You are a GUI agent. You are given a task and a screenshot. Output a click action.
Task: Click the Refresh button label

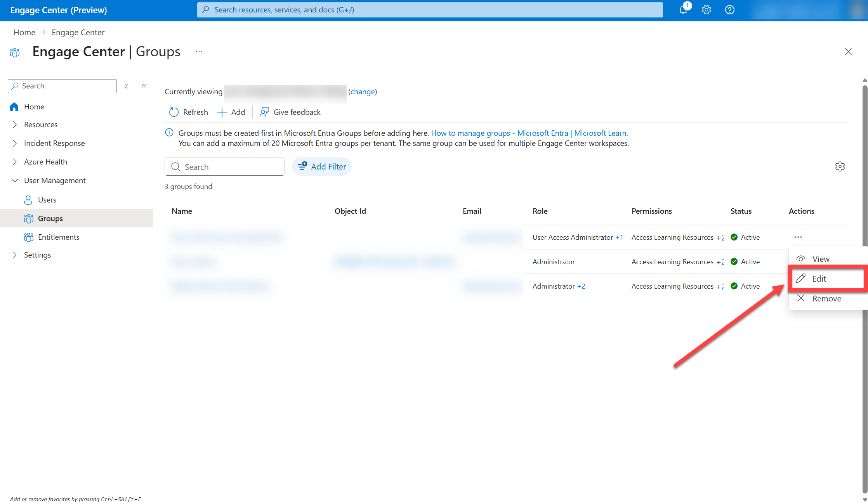pyautogui.click(x=196, y=112)
